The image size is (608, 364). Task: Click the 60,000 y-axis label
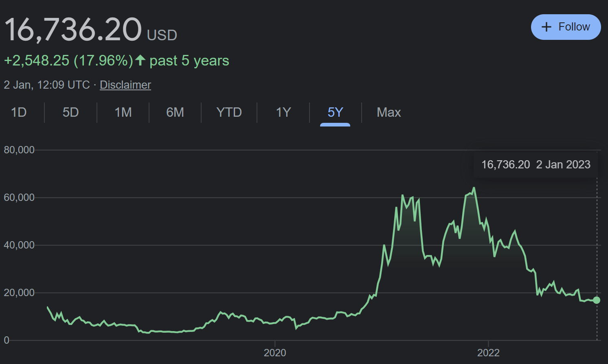click(x=19, y=197)
